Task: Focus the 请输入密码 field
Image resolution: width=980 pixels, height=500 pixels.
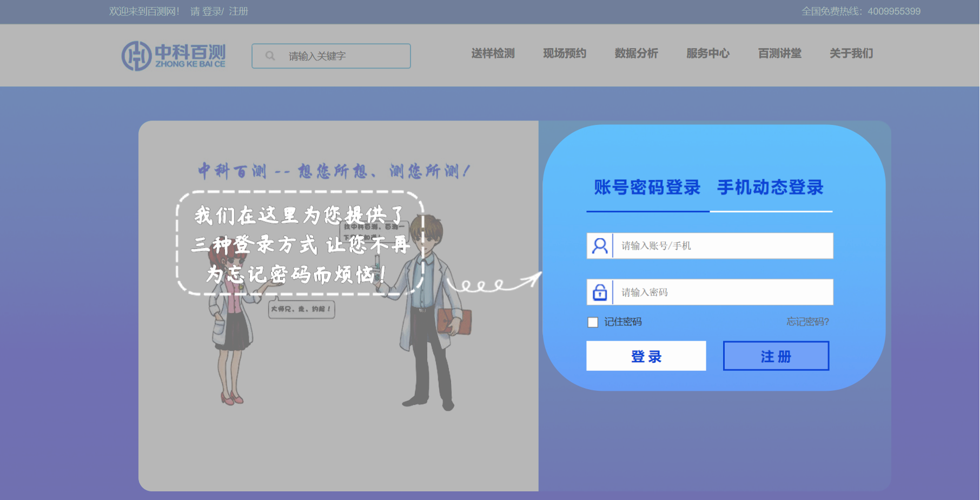Action: pyautogui.click(x=723, y=292)
